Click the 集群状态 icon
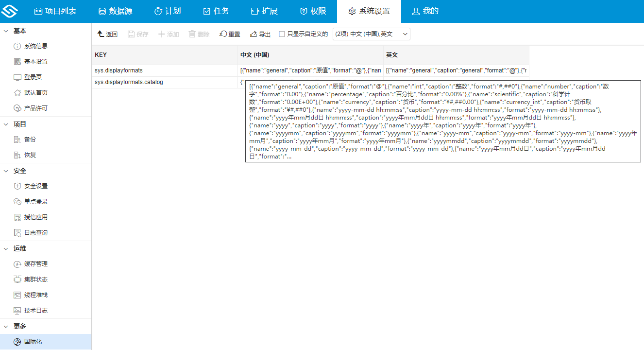Image resolution: width=644 pixels, height=350 pixels. coord(17,280)
